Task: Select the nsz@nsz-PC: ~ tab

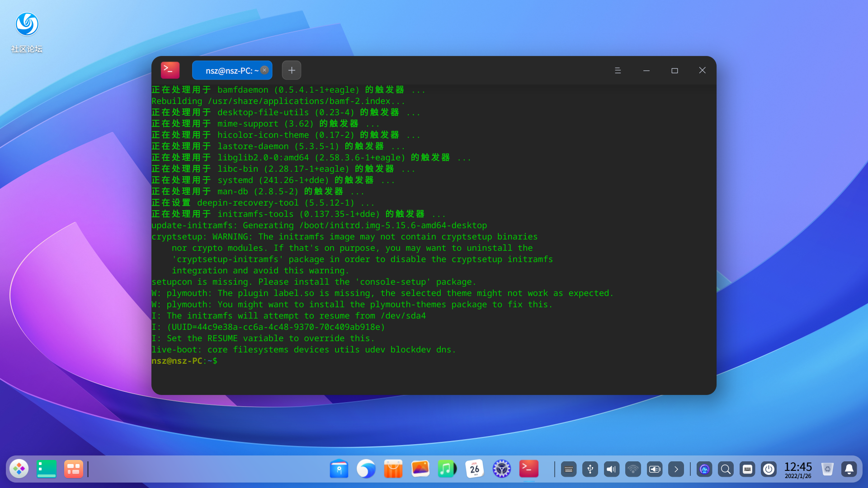Action: 229,70
